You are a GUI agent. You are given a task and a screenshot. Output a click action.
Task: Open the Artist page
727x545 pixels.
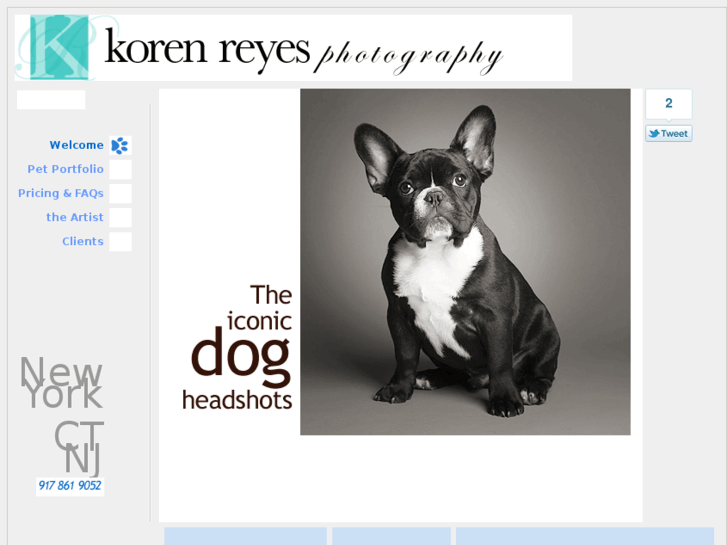coord(75,218)
